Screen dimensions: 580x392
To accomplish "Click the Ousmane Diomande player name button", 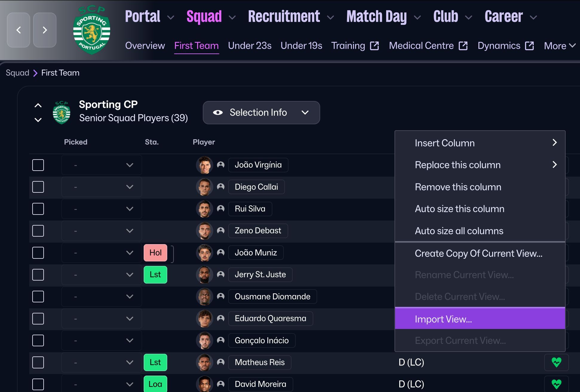I will pyautogui.click(x=272, y=296).
